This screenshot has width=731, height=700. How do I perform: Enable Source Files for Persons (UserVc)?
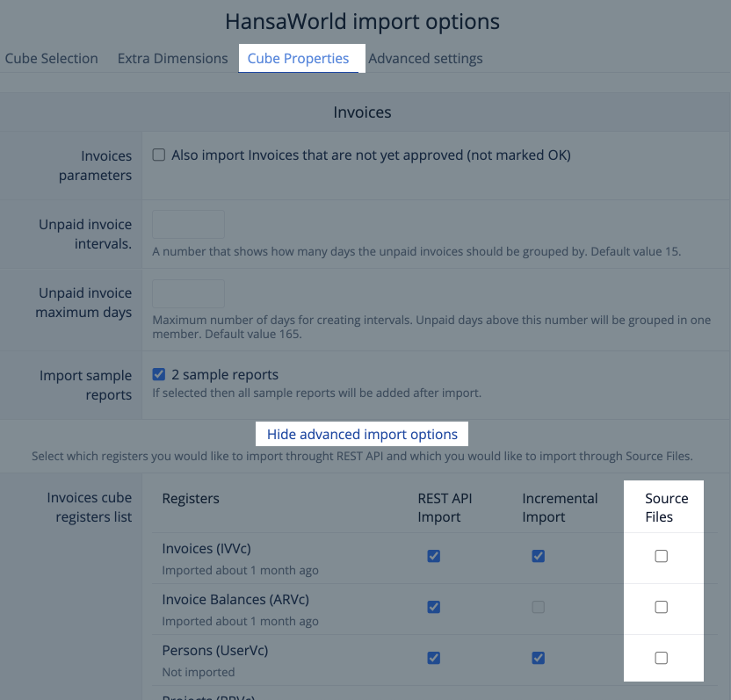click(x=662, y=658)
